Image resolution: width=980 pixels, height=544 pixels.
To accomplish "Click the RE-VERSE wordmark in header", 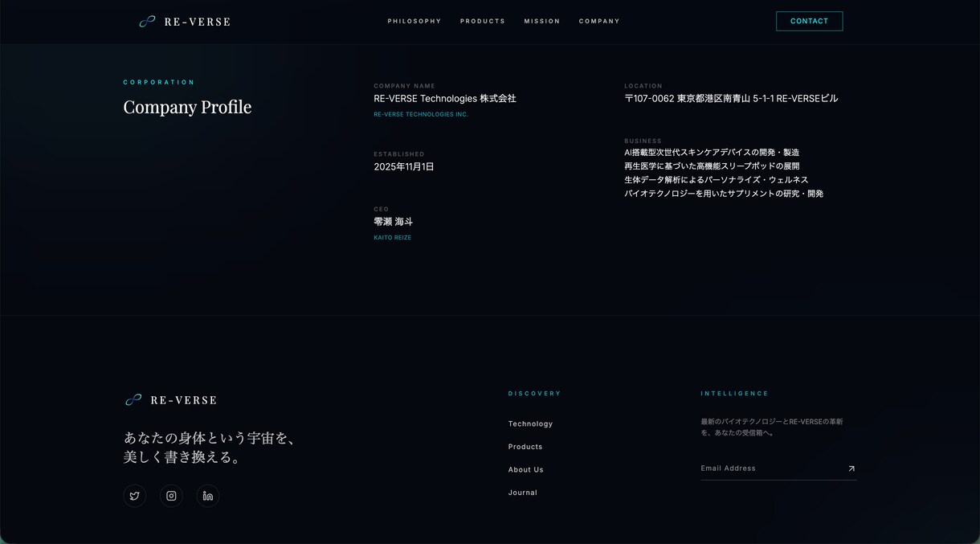I will pos(198,22).
